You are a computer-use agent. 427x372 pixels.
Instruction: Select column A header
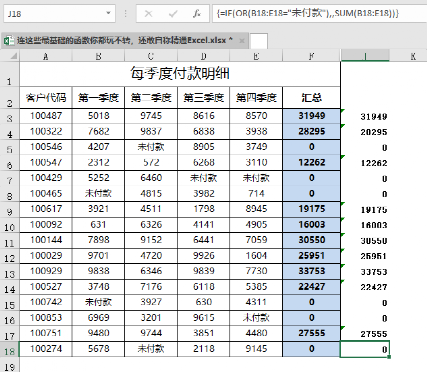tap(46, 56)
